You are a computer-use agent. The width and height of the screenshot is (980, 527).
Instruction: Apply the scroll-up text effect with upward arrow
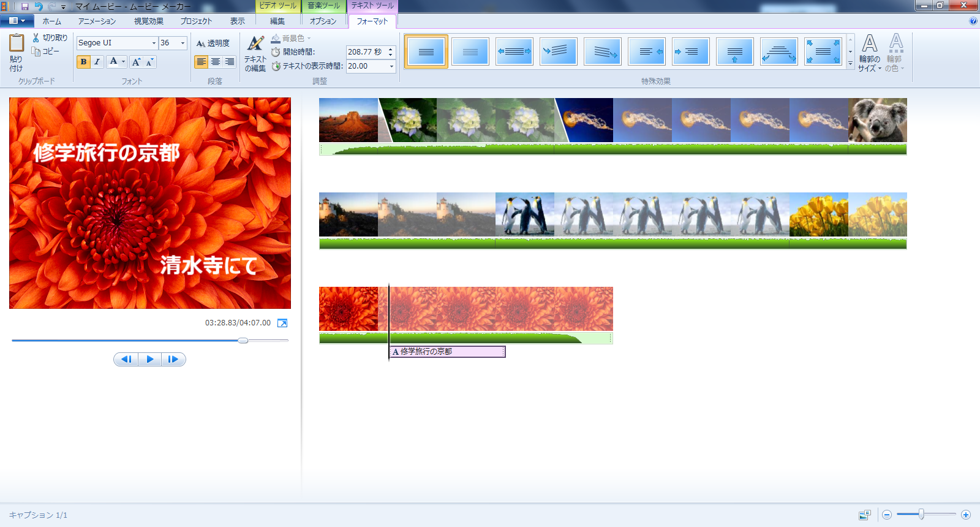pyautogui.click(x=734, y=51)
